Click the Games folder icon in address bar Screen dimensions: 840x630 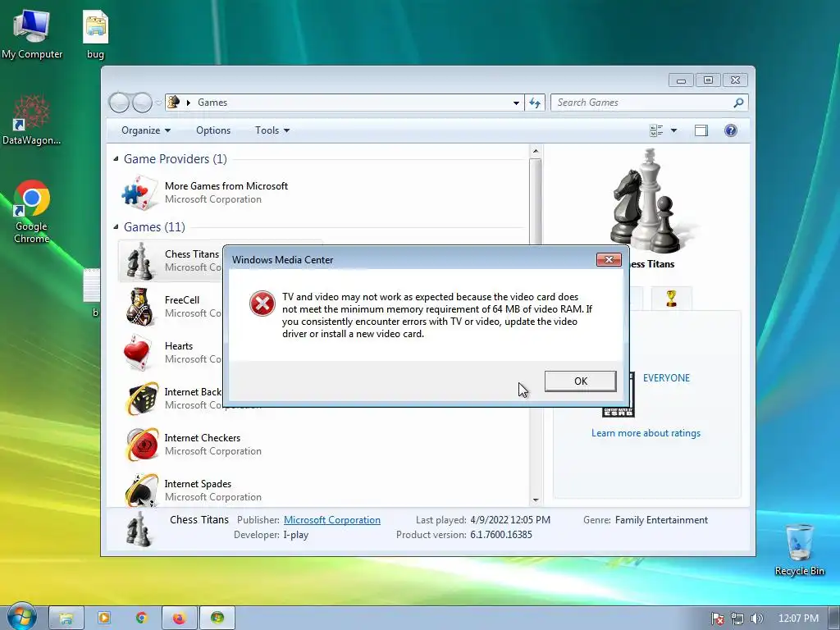(x=173, y=102)
